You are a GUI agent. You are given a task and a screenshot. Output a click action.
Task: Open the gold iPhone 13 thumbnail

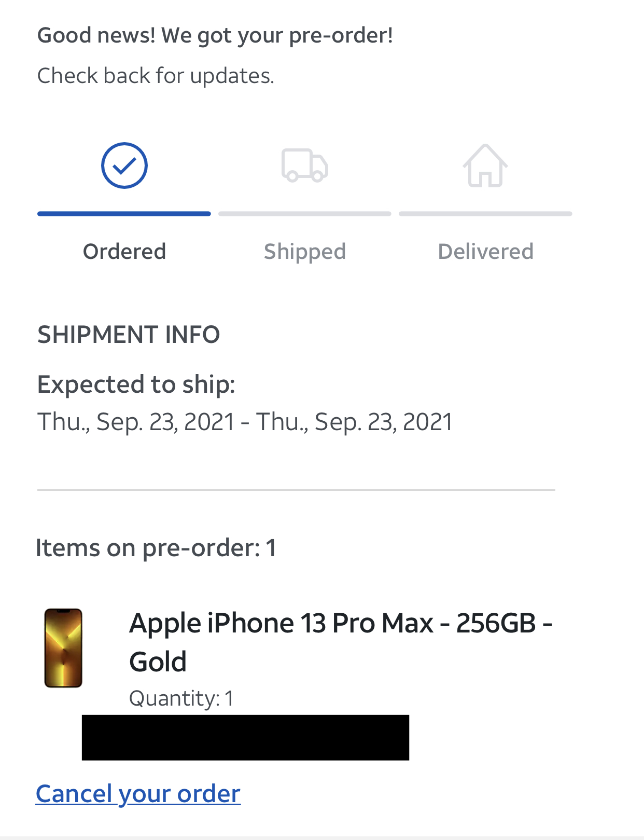(63, 648)
